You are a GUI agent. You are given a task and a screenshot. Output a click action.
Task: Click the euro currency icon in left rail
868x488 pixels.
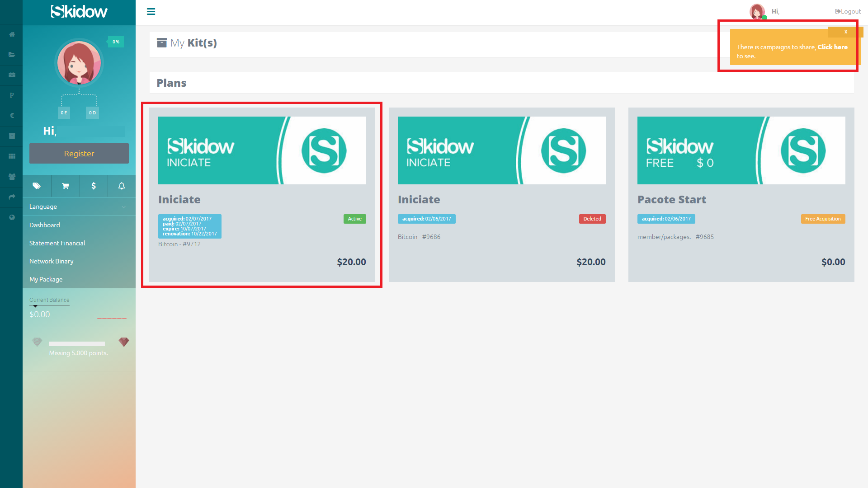pyautogui.click(x=12, y=116)
